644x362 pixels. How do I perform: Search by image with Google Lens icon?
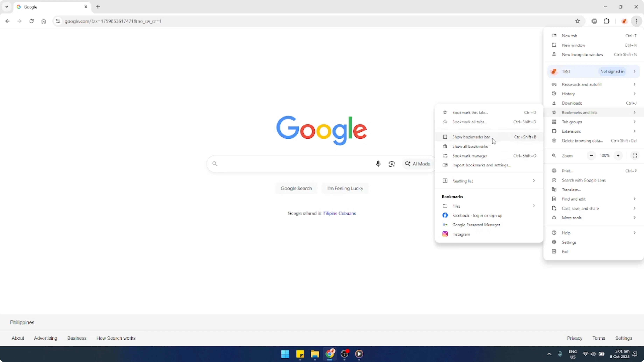pyautogui.click(x=392, y=164)
